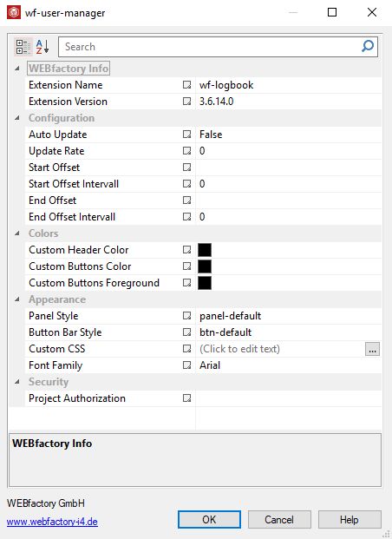The image size is (392, 539).
Task: Click the Button Bar Style property marker
Action: pos(186,332)
